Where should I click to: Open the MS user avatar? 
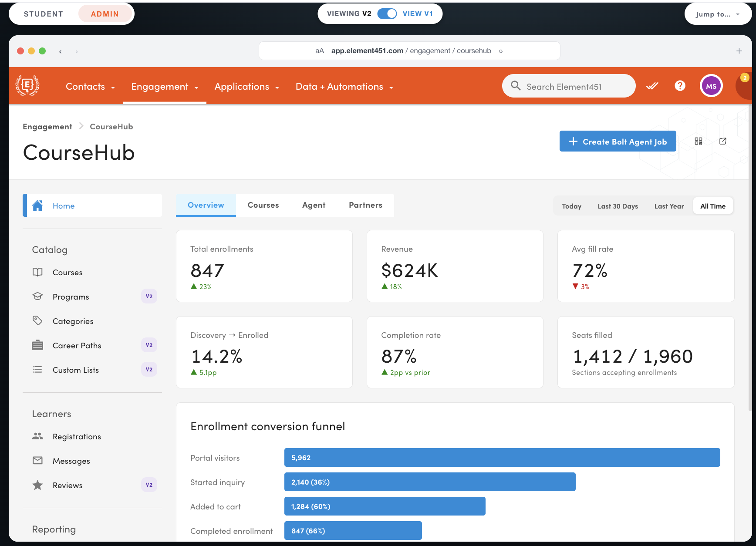pos(711,86)
